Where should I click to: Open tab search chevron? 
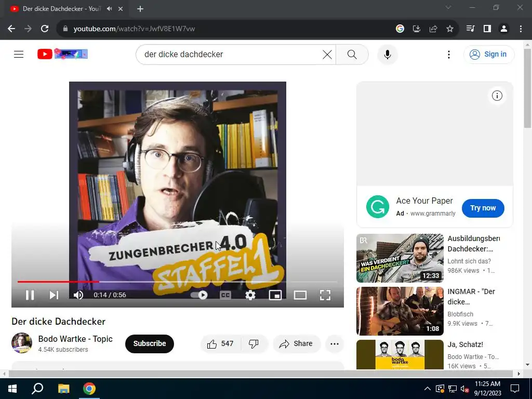[x=448, y=7]
